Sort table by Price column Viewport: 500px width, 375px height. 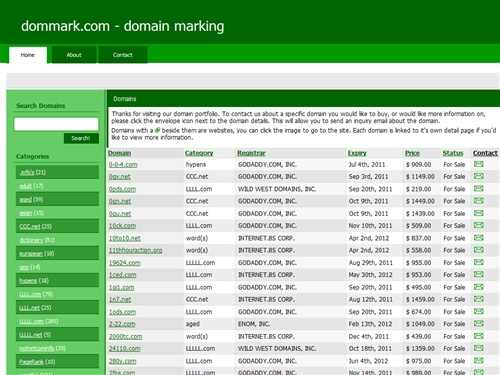tap(412, 153)
